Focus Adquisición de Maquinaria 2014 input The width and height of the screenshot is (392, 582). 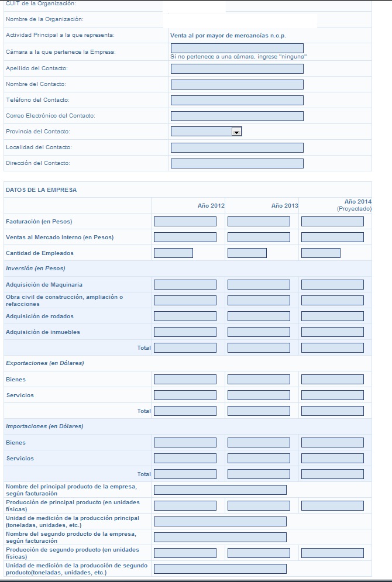pos(332,285)
